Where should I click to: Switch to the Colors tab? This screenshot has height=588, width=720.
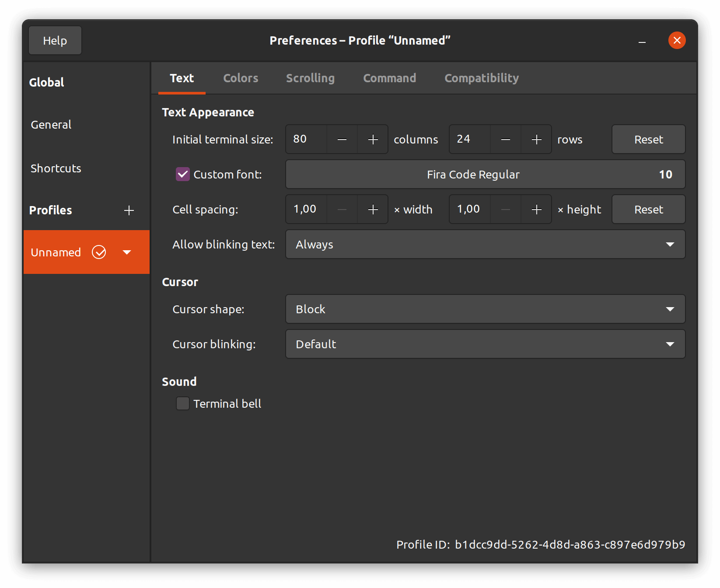coord(241,78)
